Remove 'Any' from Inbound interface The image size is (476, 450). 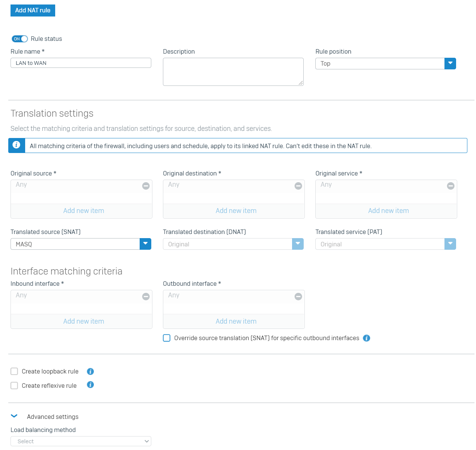click(x=146, y=297)
